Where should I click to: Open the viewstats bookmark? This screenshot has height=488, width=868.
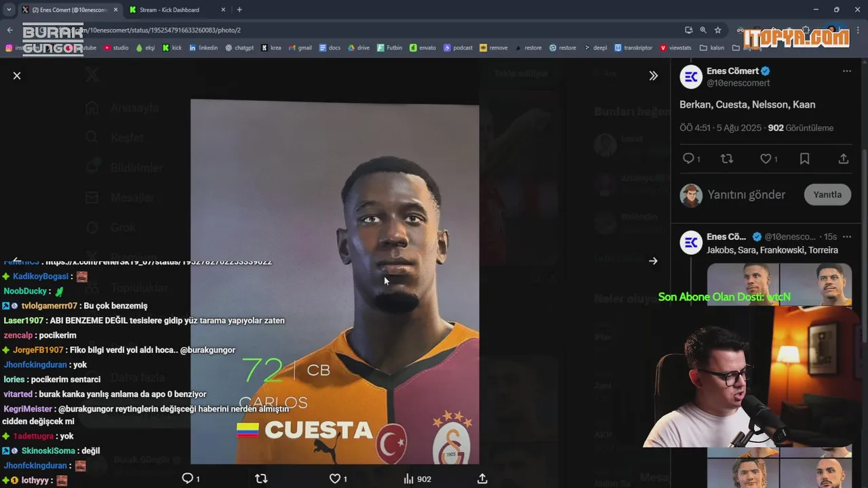pyautogui.click(x=676, y=48)
